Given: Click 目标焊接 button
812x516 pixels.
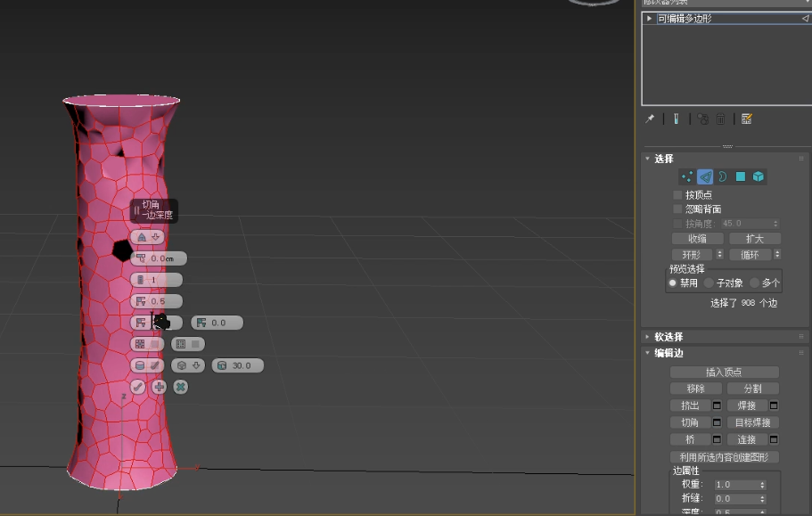Looking at the screenshot, I should [x=753, y=422].
